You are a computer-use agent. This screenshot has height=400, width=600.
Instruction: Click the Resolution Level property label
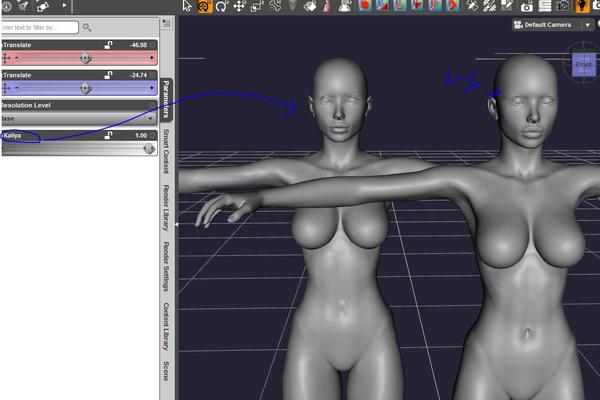tap(26, 105)
